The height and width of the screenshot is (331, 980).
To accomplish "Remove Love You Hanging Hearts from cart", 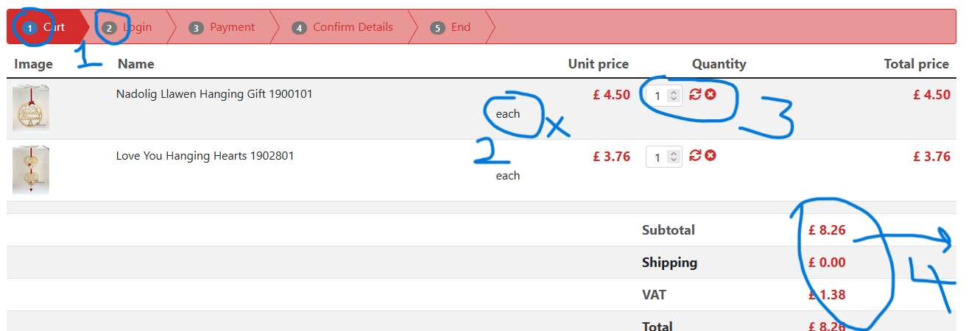I will pyautogui.click(x=711, y=156).
